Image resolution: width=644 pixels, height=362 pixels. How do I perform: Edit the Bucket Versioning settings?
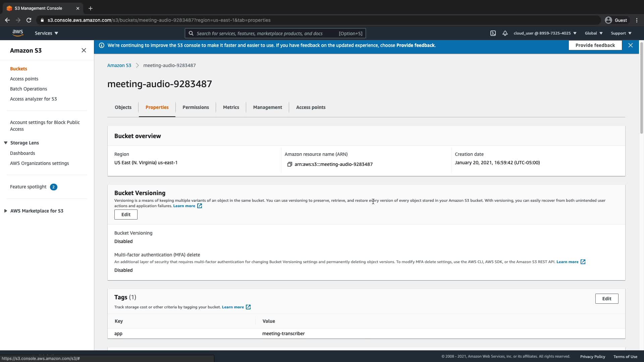(126, 215)
